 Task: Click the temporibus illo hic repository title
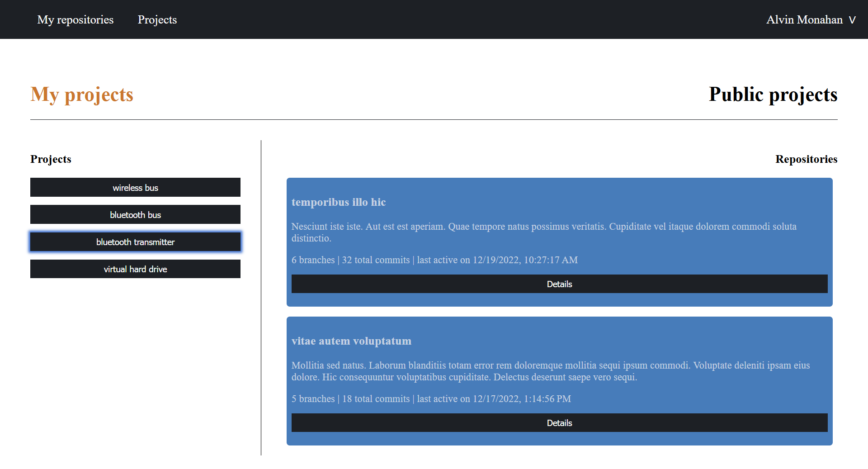point(339,202)
